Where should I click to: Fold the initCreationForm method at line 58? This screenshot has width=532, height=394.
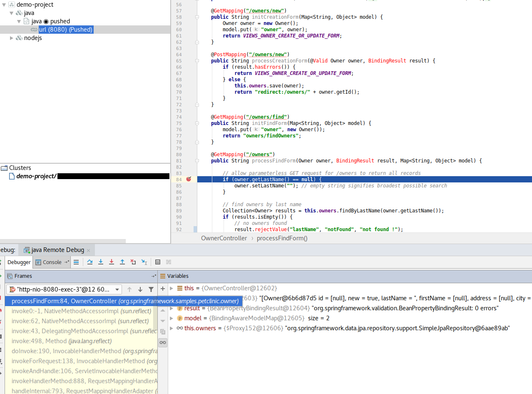(197, 17)
